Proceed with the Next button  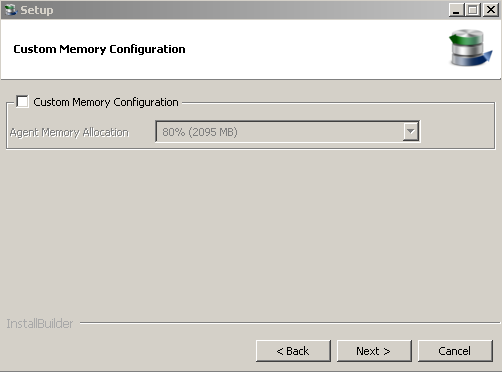coord(374,351)
